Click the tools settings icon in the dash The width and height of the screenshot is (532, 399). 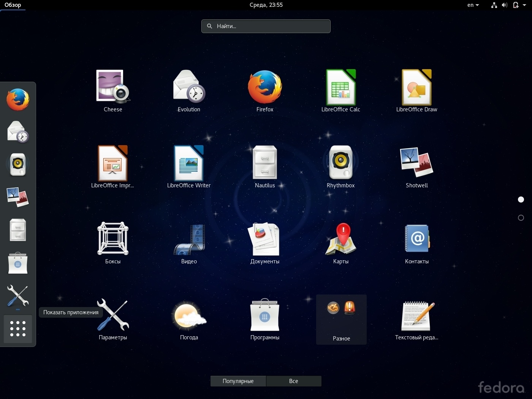point(18,295)
